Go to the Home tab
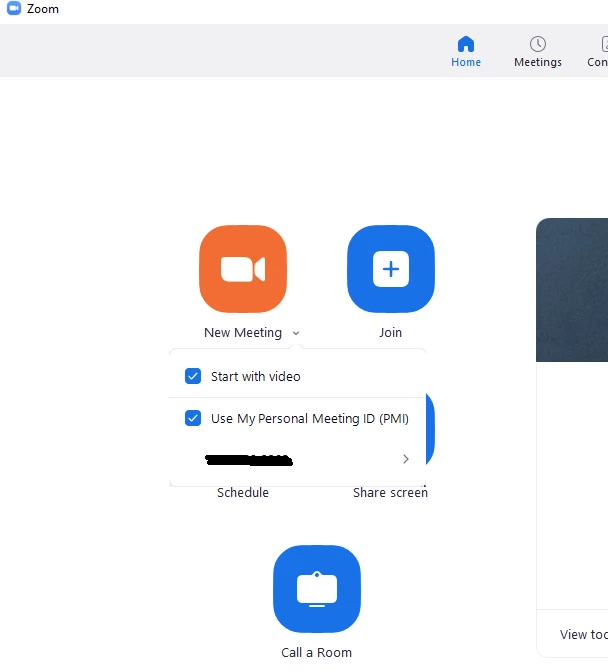This screenshot has width=608, height=671. pyautogui.click(x=466, y=51)
